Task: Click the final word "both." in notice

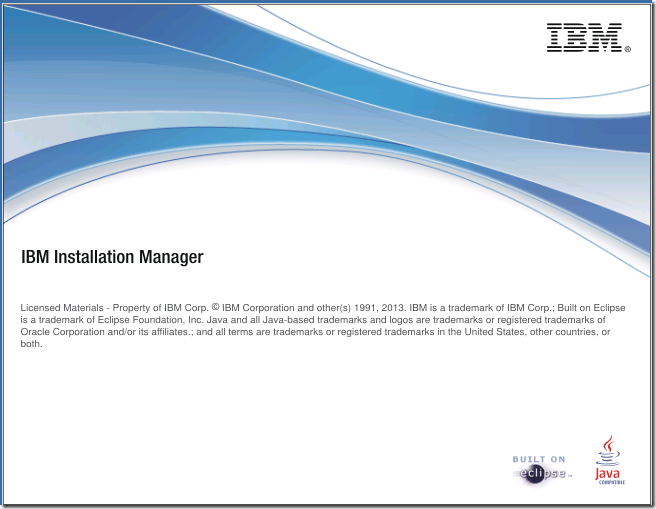Action: pyautogui.click(x=31, y=344)
